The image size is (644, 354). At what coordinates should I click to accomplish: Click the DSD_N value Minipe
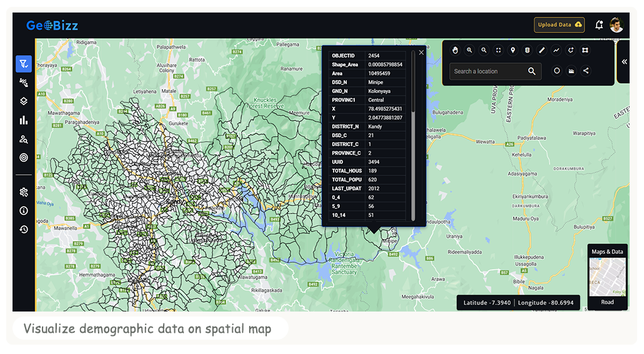point(375,82)
